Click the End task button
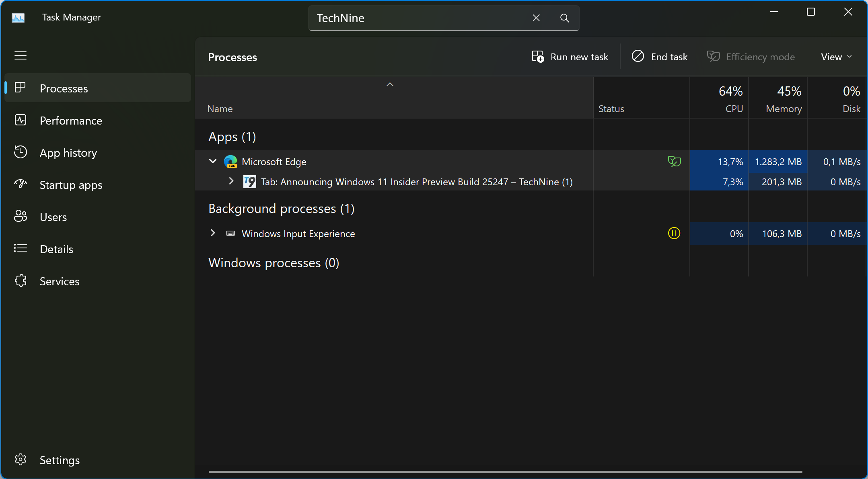The image size is (868, 479). pos(660,57)
